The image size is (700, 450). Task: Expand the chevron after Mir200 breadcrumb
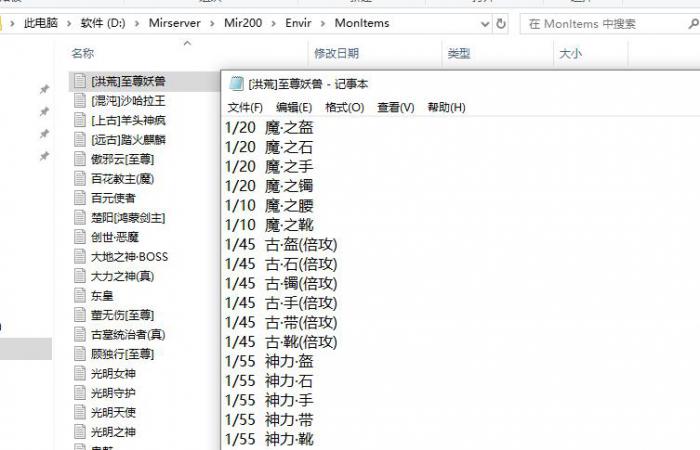tap(274, 23)
